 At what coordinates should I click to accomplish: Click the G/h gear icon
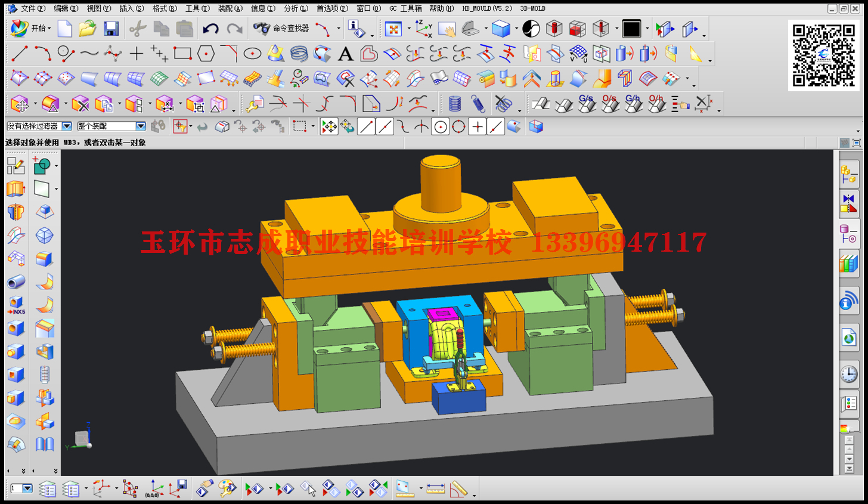(633, 103)
